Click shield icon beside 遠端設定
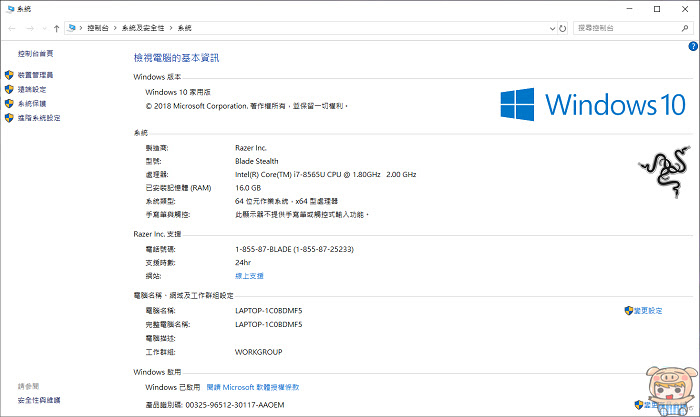 point(9,89)
